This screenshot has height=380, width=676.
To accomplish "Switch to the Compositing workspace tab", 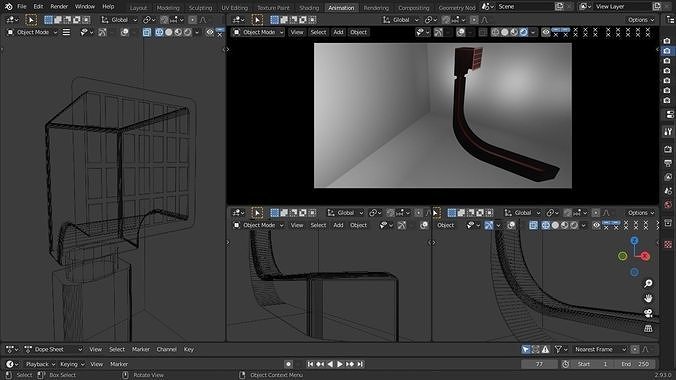I will 413,8.
